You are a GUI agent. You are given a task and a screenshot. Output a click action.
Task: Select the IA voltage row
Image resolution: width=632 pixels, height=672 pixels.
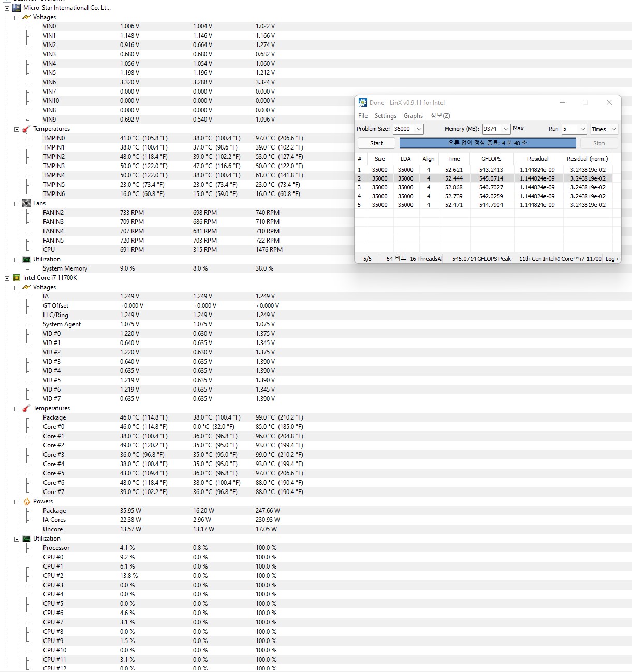pos(336,296)
